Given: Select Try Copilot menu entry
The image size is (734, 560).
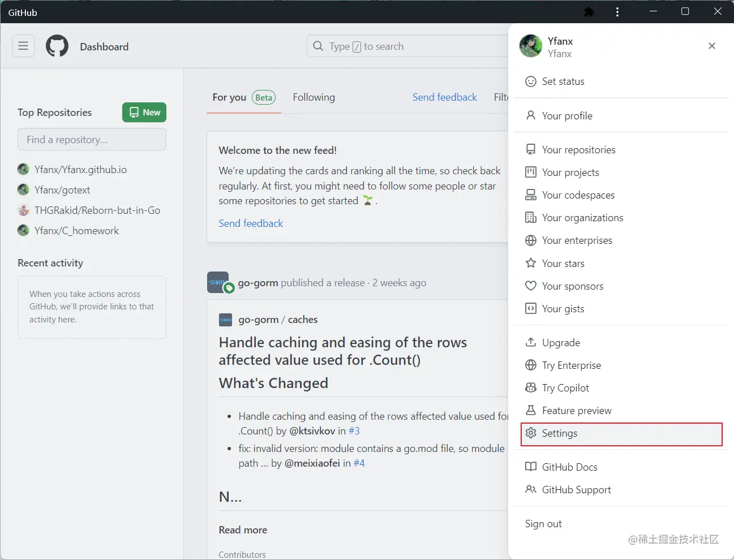Looking at the screenshot, I should click(621, 387).
